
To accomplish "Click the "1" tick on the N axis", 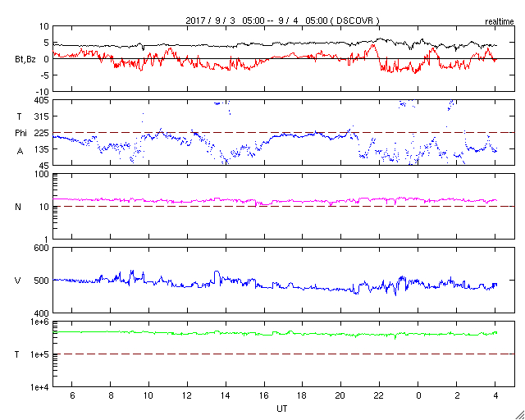I will point(47,240).
